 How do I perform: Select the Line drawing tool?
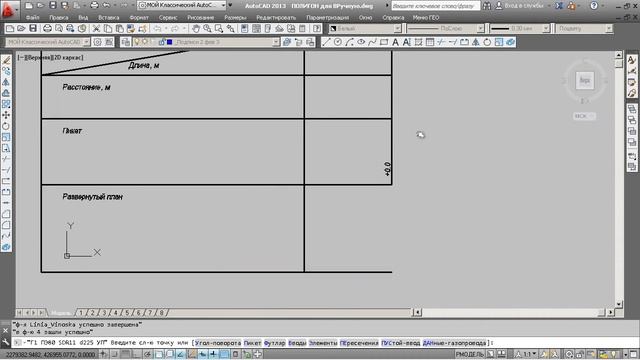(x=326, y=42)
